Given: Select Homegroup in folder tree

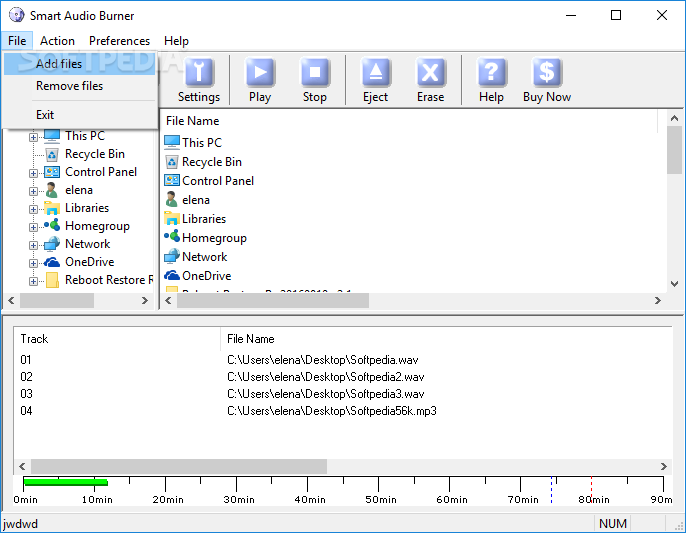Looking at the screenshot, I should pyautogui.click(x=97, y=226).
